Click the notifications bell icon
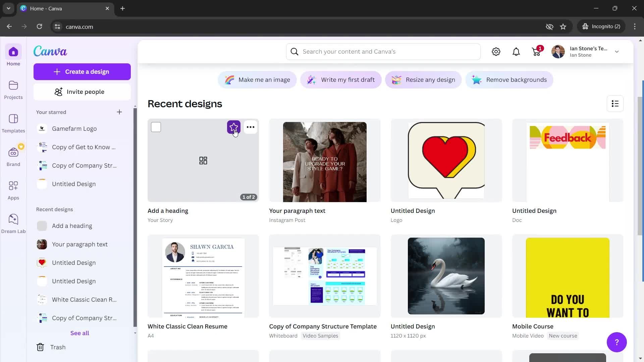Viewport: 644px width, 362px height. coord(516,52)
